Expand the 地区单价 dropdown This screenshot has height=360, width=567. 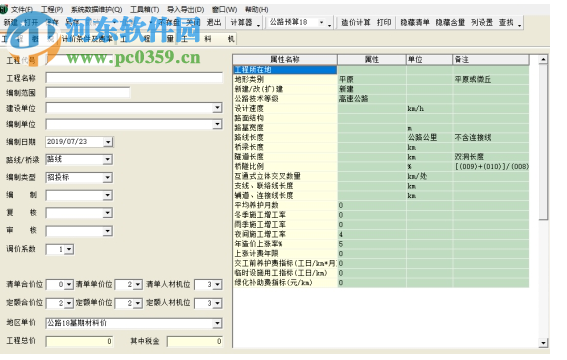point(217,323)
